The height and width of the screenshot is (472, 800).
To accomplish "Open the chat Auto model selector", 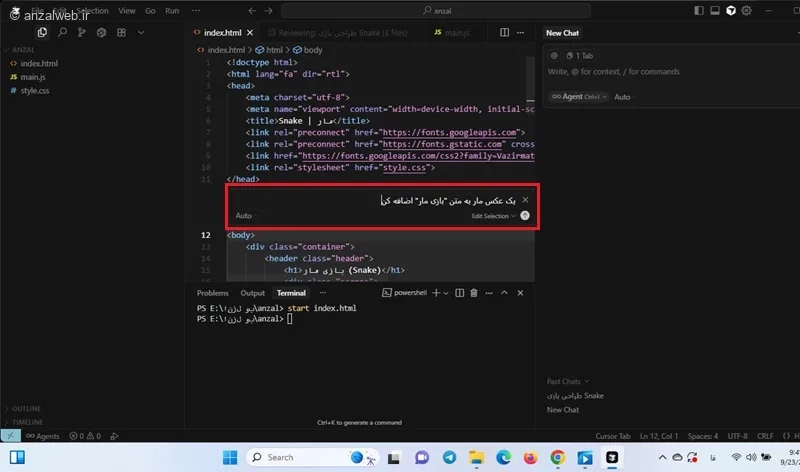I will point(623,97).
